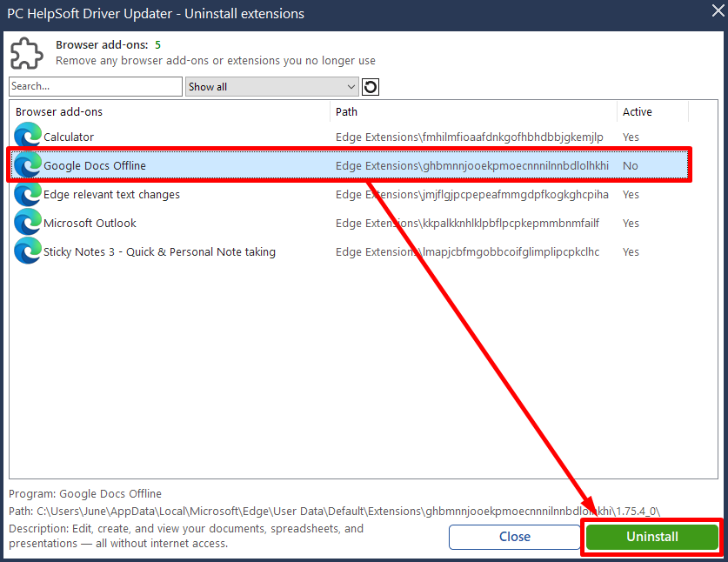The image size is (728, 562).
Task: Click the Active value Yes for Microsoft Outlook
Action: pos(631,224)
